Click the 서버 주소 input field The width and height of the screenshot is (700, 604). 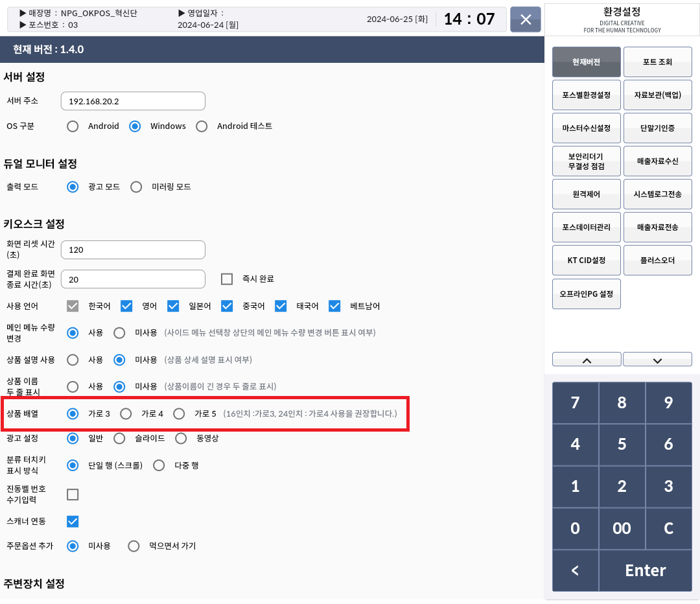pos(133,102)
